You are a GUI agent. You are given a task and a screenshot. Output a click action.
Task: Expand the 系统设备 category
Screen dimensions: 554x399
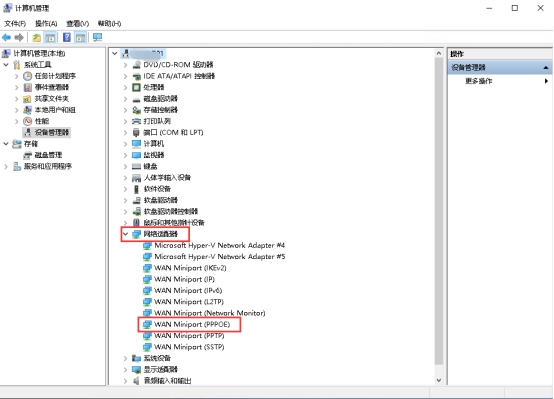(125, 358)
